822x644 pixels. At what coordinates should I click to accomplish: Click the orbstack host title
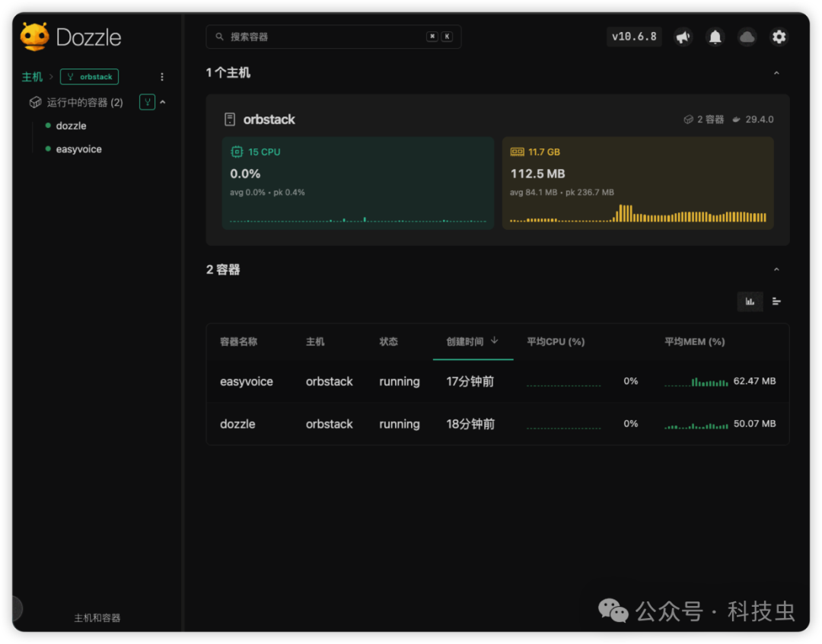(269, 120)
